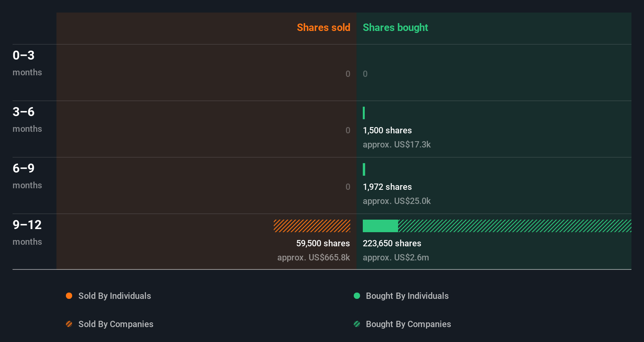Screen dimensions: 644x342
Task: Click the striped Sold By Companies legend icon
Action: pyautogui.click(x=69, y=324)
